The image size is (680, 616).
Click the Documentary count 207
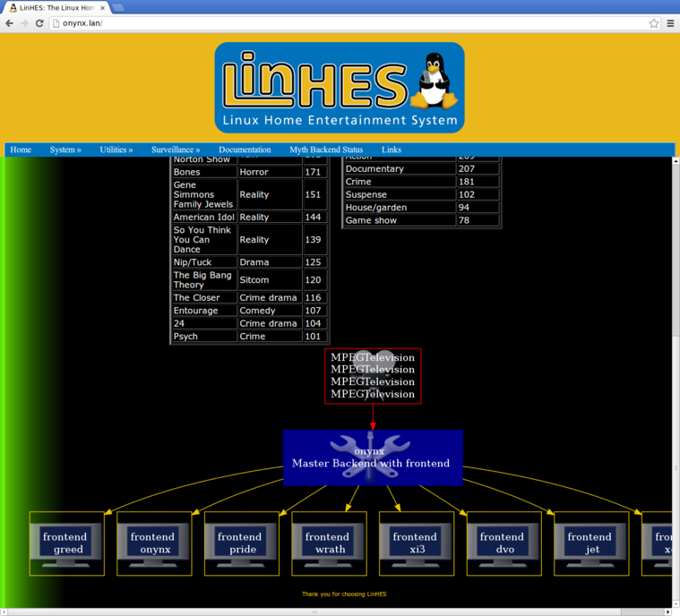pos(478,168)
